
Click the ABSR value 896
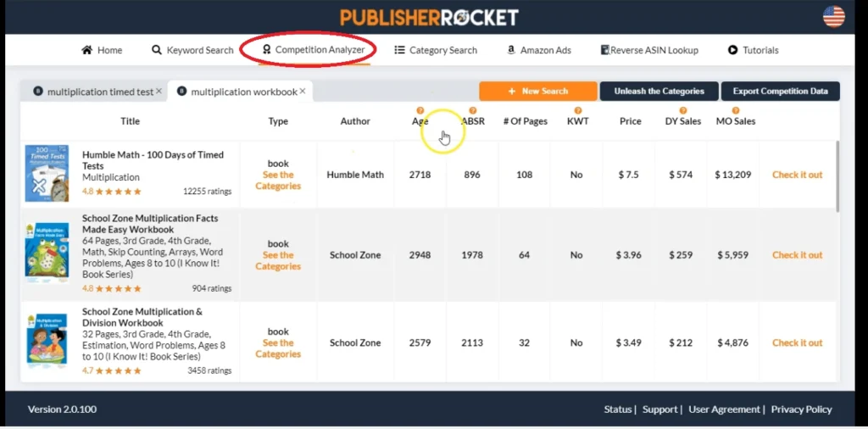[471, 175]
